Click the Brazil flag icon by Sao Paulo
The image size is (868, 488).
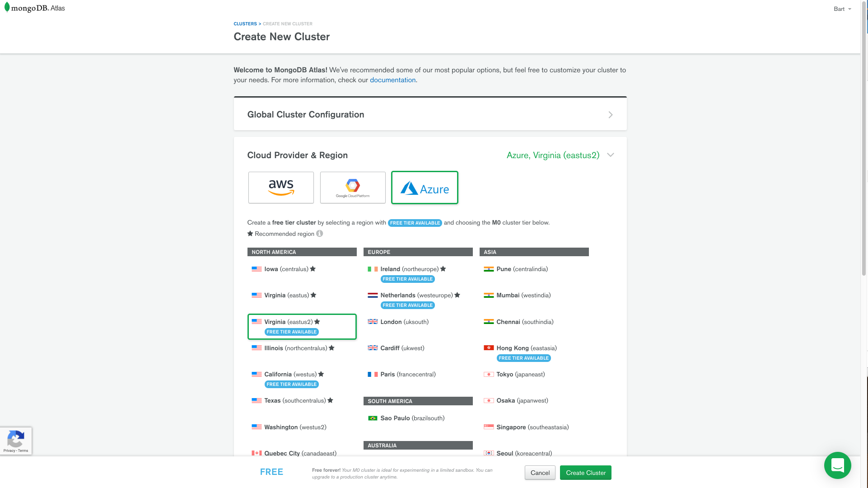pos(373,418)
